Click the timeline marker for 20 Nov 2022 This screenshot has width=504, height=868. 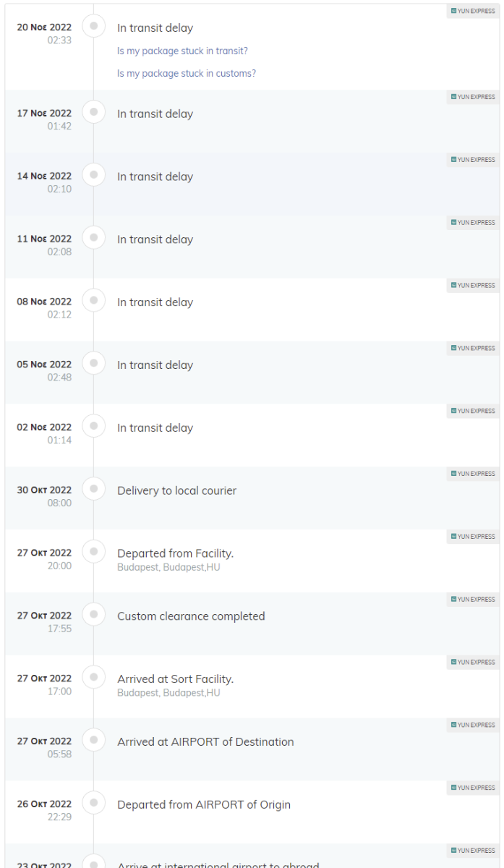(94, 27)
